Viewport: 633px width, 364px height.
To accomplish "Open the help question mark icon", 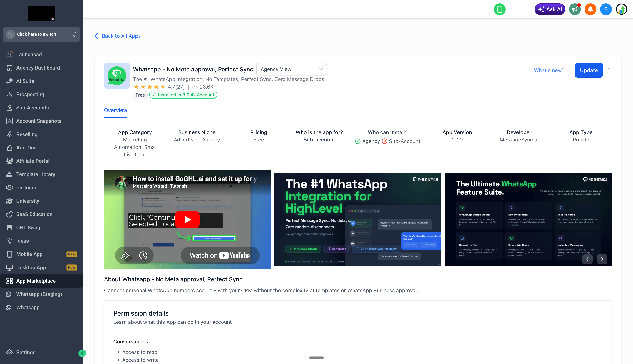I will coord(606,9).
